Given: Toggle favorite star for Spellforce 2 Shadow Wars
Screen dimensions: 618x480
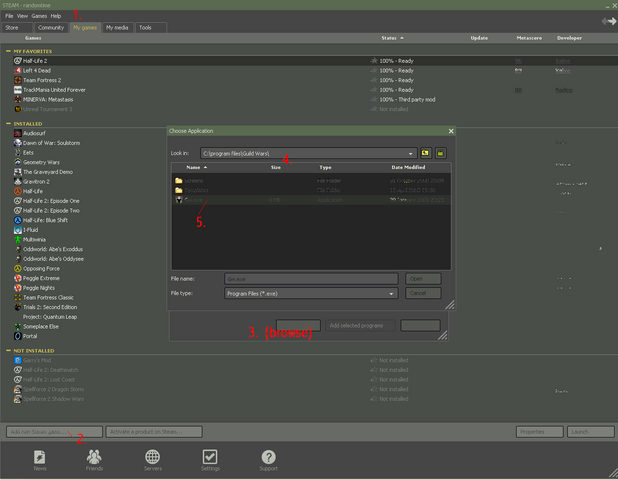Looking at the screenshot, I should (374, 399).
